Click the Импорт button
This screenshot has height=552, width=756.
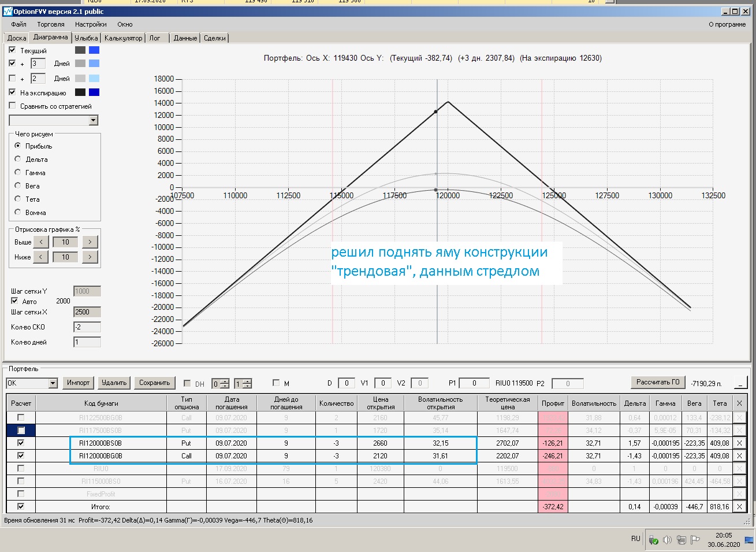tap(78, 383)
